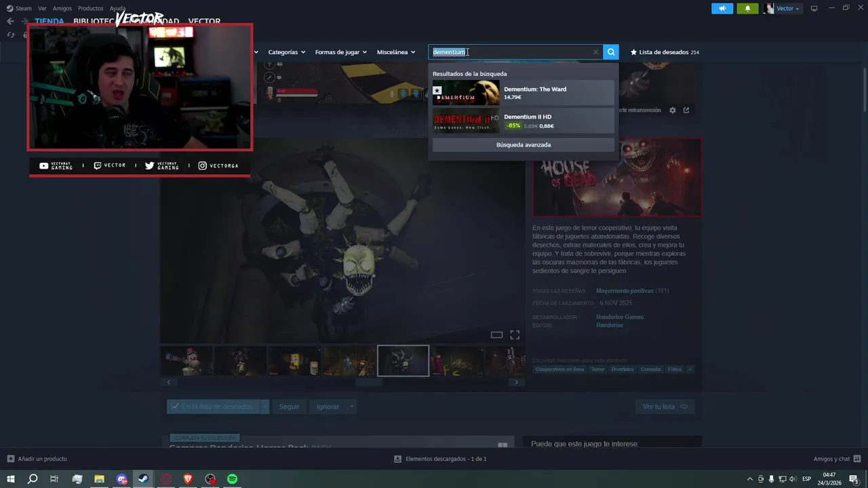
Task: Open the green notifications bell
Action: (x=747, y=8)
